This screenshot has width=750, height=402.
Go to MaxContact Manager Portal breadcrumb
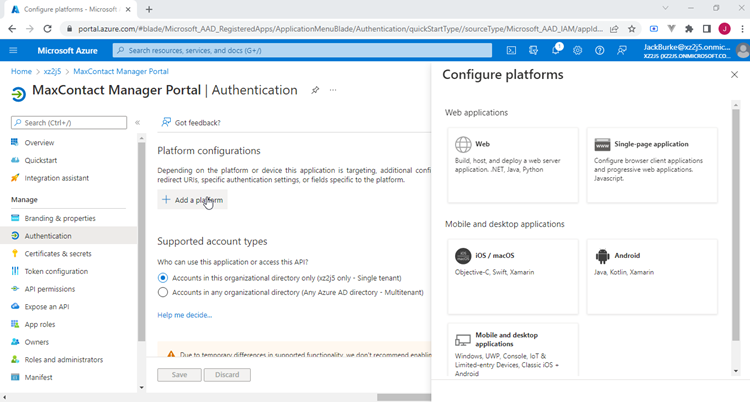(121, 71)
